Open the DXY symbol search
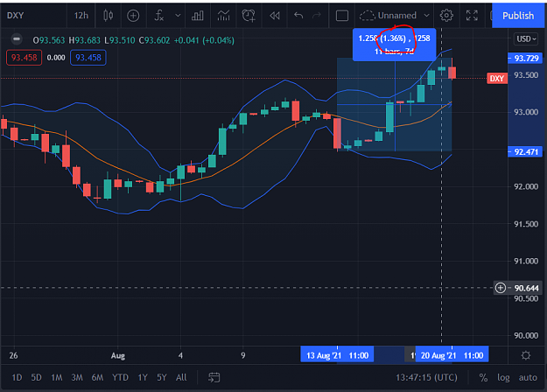This screenshot has width=547, height=392. pos(16,16)
